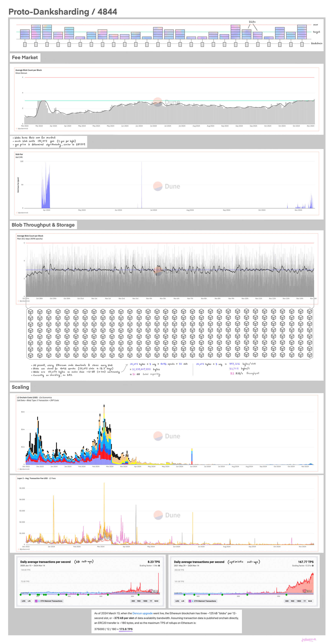Switch optimistic roll-ups chart to LIN scale
Screen dimensions: 334x644
183,601
